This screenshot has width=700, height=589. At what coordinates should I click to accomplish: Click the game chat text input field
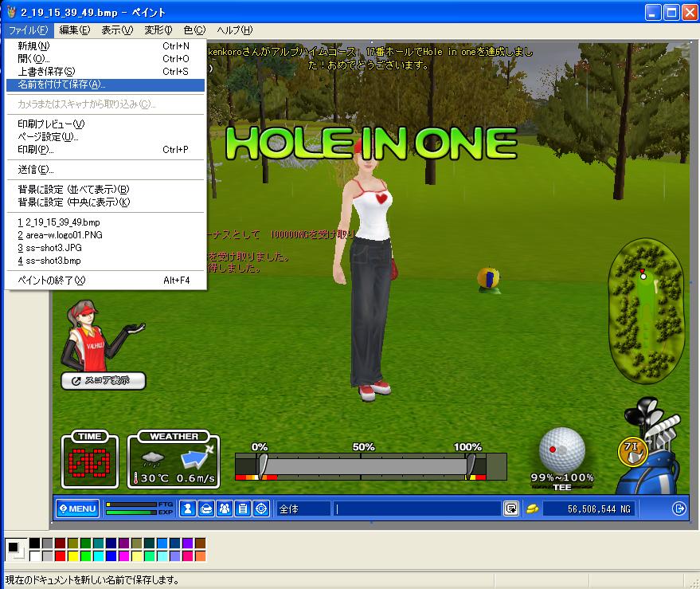point(417,509)
